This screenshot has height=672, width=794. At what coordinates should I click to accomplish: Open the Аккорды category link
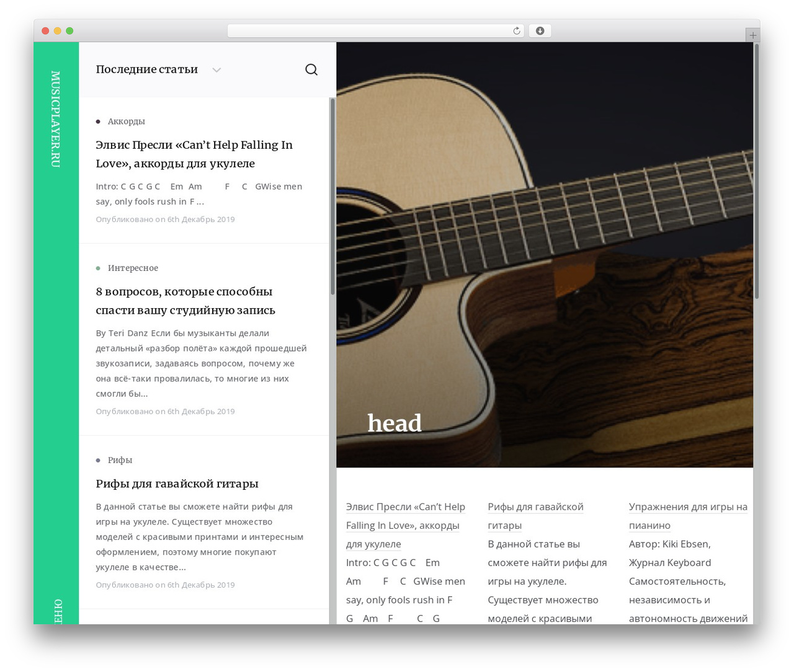(x=126, y=122)
